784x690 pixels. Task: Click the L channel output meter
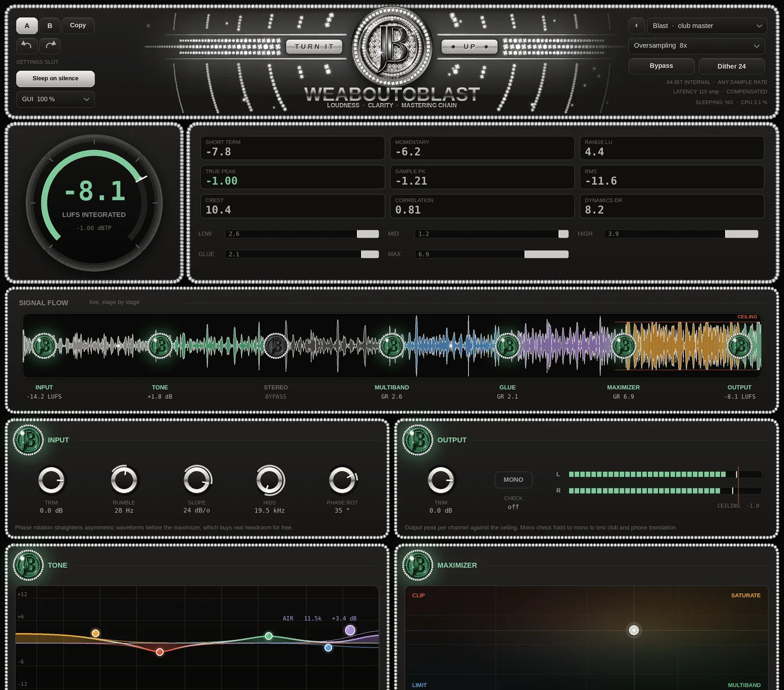click(x=665, y=474)
